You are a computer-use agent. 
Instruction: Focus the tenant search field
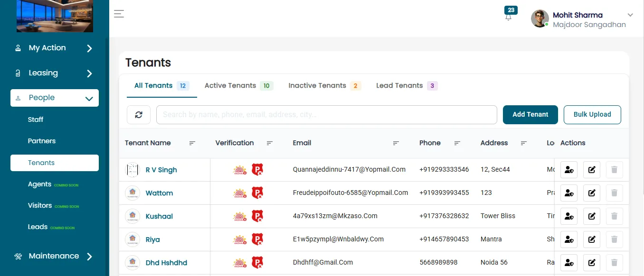(x=327, y=115)
